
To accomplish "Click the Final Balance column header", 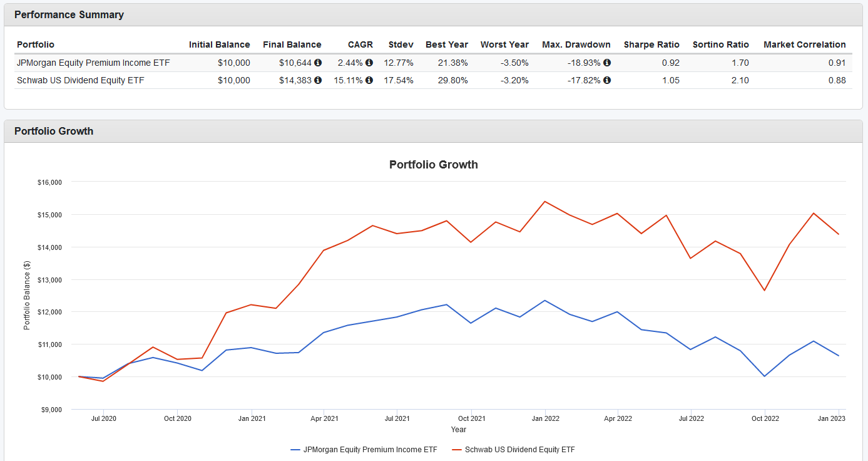I will 292,44.
